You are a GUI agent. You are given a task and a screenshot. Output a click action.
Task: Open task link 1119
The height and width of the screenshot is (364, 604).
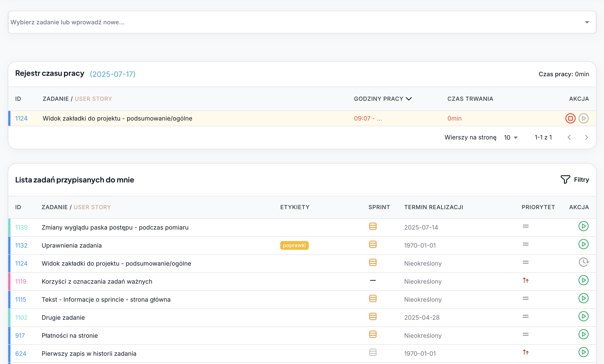point(21,281)
